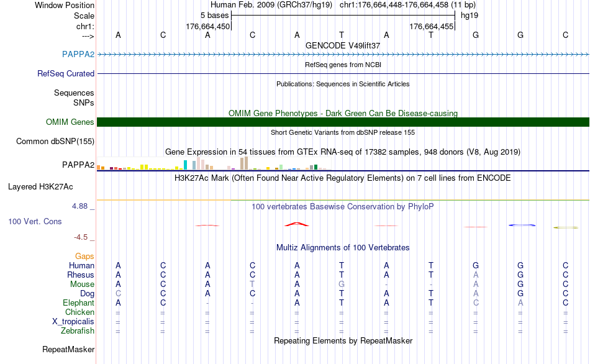Open Multiz Alignments of 100 Vertebrates title
This screenshot has width=590, height=364.
[x=343, y=248]
